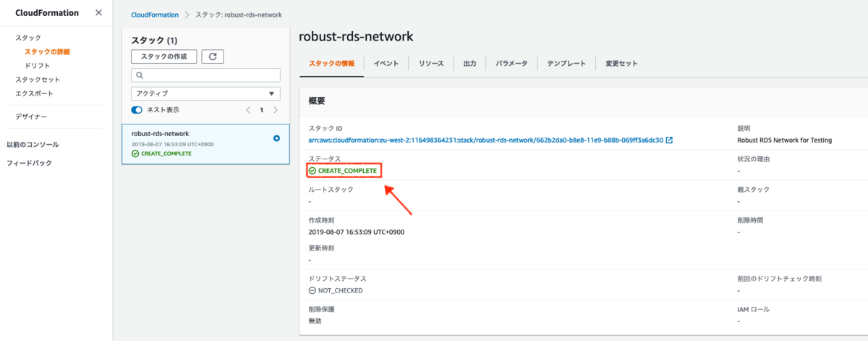This screenshot has height=341, width=868.
Task: Open スタック in sidebar navigation
Action: click(x=28, y=38)
